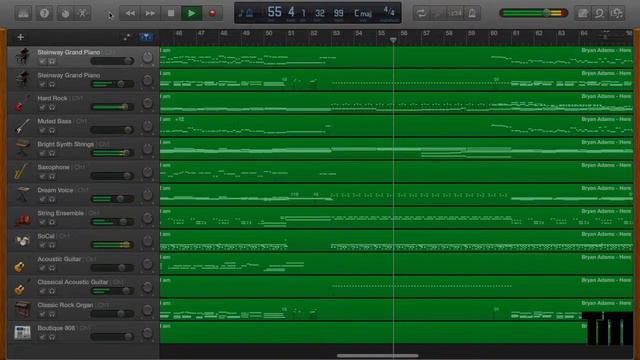Mute the Hard Rock track
This screenshot has width=640, height=360.
42,107
